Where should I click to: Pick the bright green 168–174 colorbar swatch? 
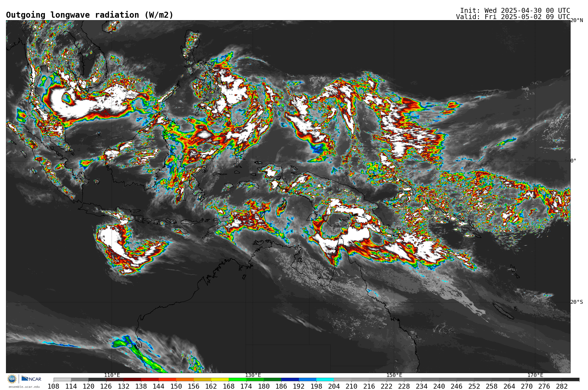coord(237,380)
